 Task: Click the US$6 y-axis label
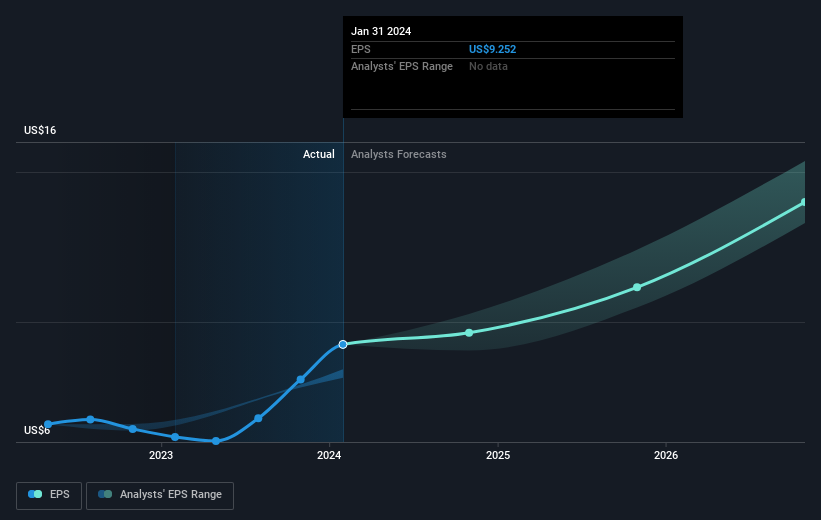tap(37, 430)
